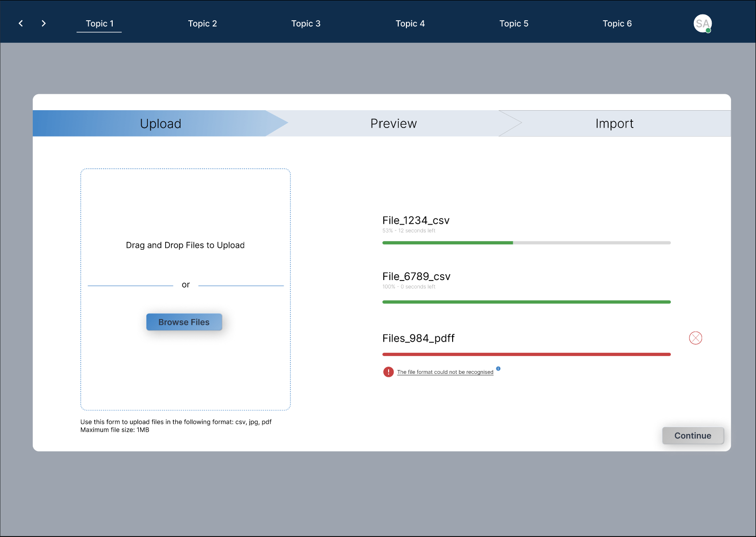Viewport: 756px width, 537px height.
Task: Open the file format could not be recognised link
Action: (445, 372)
